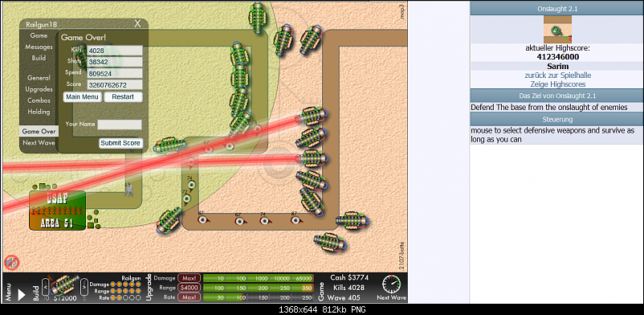
Task: Select the railgun turret firing the top laser
Action: [313, 116]
